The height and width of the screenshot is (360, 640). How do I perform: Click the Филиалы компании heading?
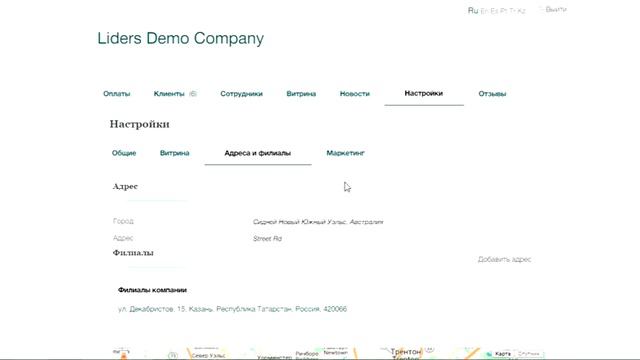coord(152,290)
